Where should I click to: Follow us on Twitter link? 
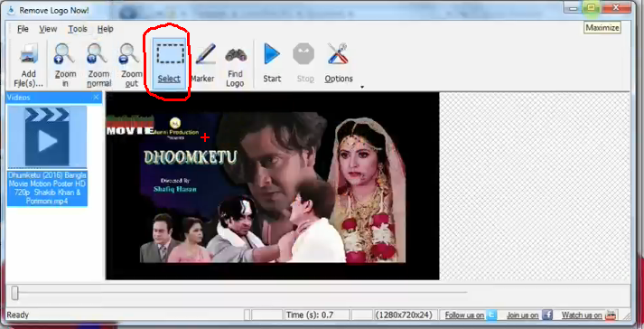pyautogui.click(x=464, y=315)
